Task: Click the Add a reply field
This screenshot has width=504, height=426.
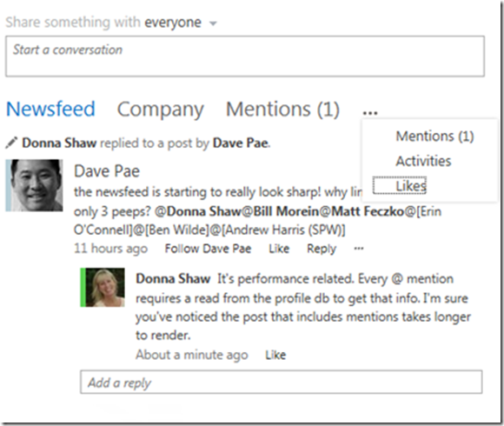Action: point(282,383)
